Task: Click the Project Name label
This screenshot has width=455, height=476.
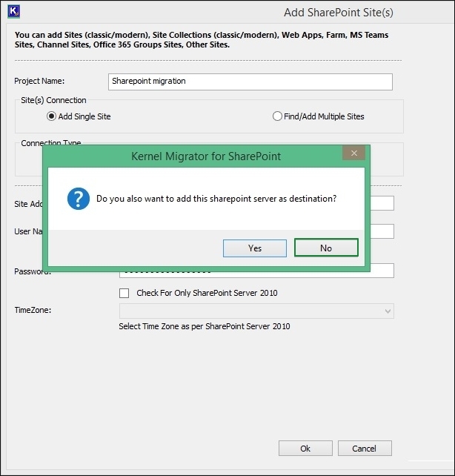Action: pos(40,82)
